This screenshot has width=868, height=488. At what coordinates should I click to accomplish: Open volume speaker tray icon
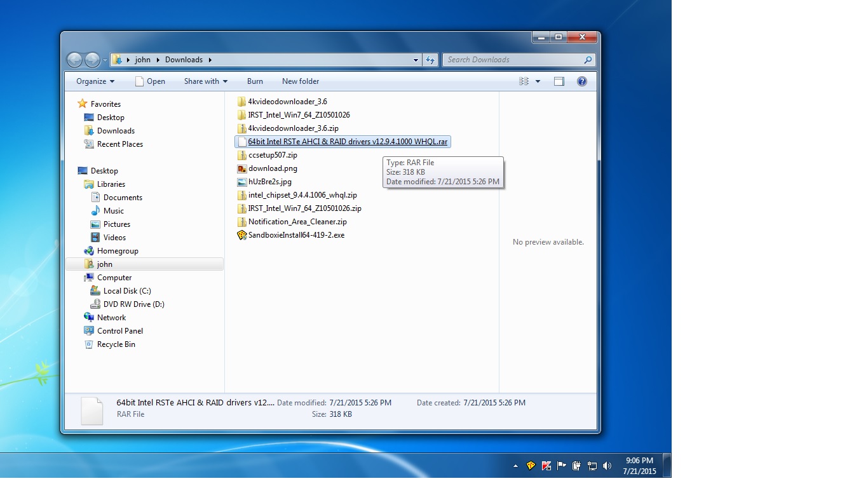pyautogui.click(x=607, y=466)
